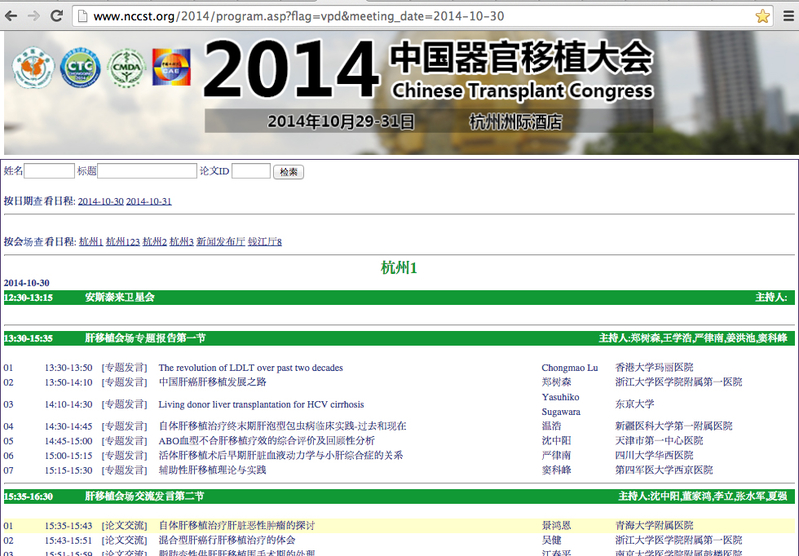Click the CMDA logo in the banner
This screenshot has width=799, height=556.
pos(126,68)
